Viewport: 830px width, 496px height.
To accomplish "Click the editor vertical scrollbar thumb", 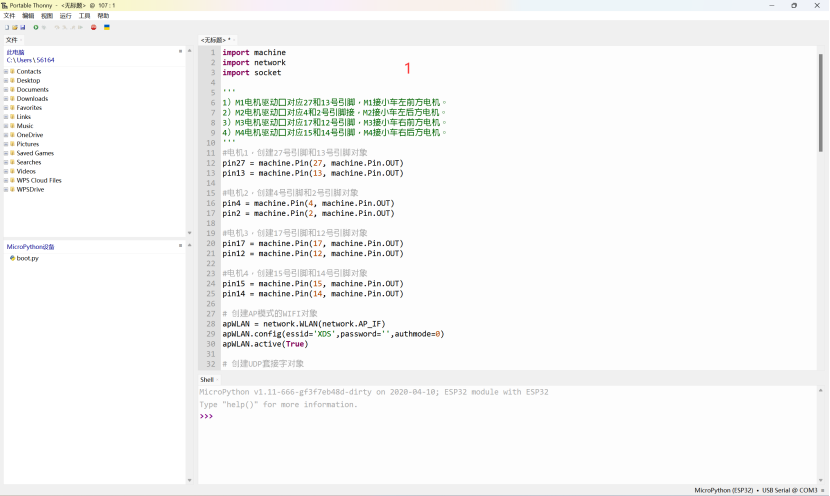I will [x=821, y=102].
